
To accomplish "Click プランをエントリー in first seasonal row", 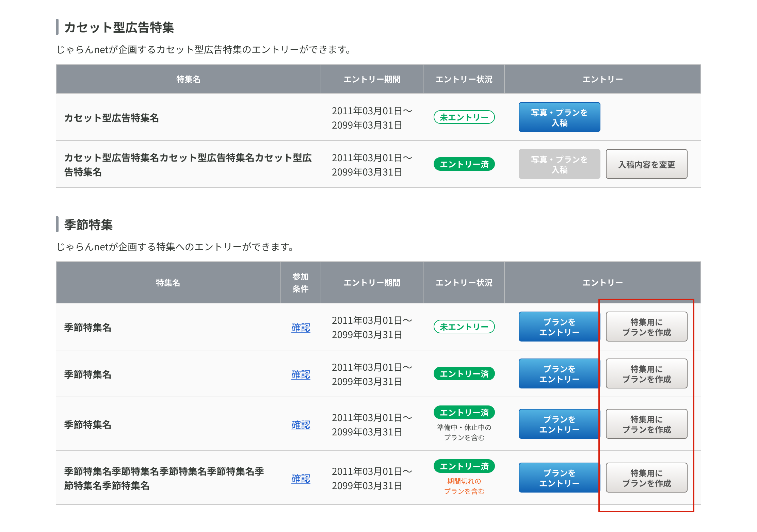I will coord(559,327).
